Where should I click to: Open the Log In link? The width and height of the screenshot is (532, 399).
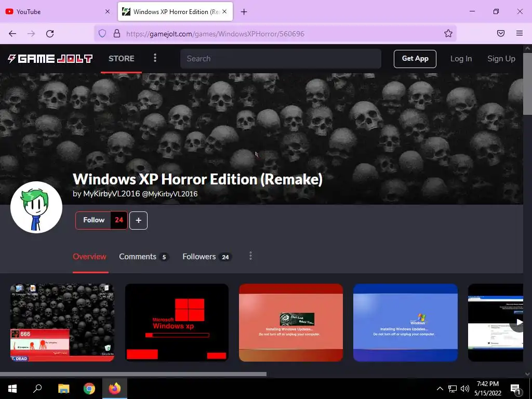tap(461, 59)
